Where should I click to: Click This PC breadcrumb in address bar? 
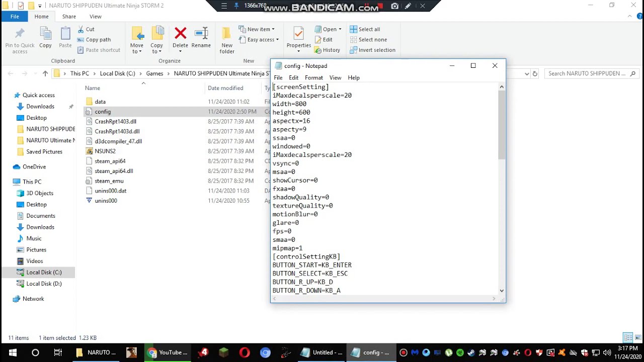click(79, 73)
